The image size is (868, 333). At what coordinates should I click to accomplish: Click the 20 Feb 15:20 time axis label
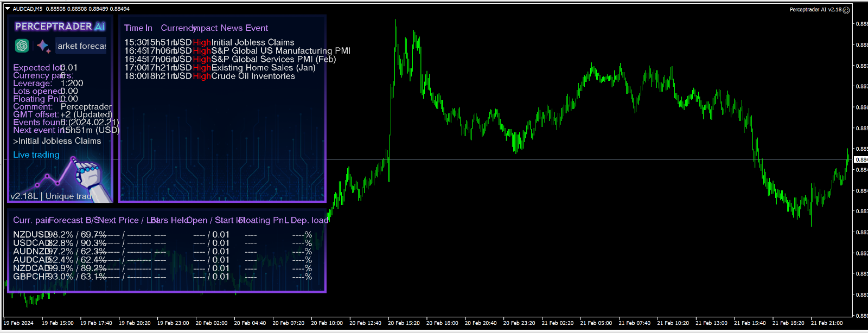coord(404,323)
